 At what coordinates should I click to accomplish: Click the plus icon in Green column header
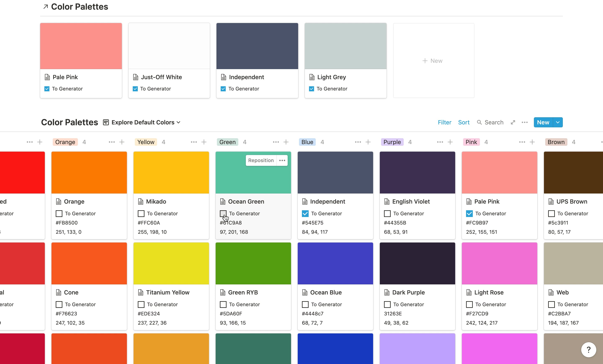286,142
